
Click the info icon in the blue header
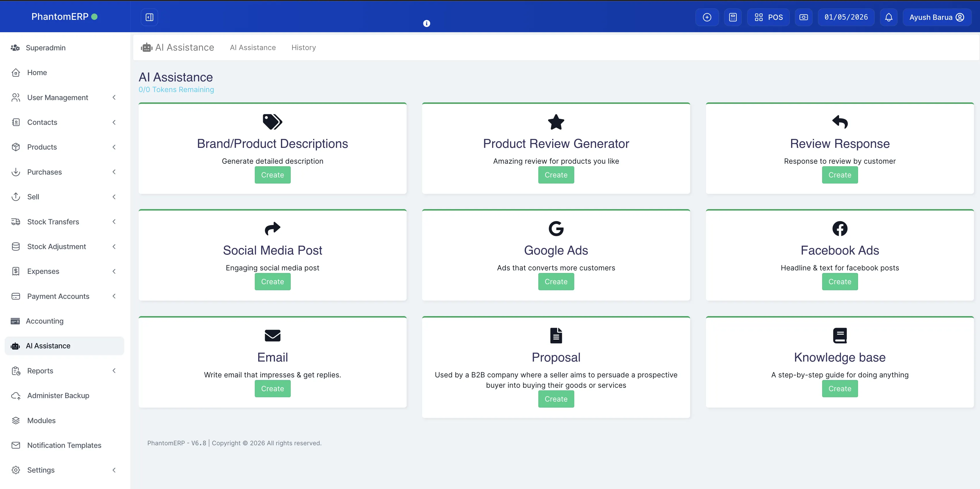click(426, 23)
